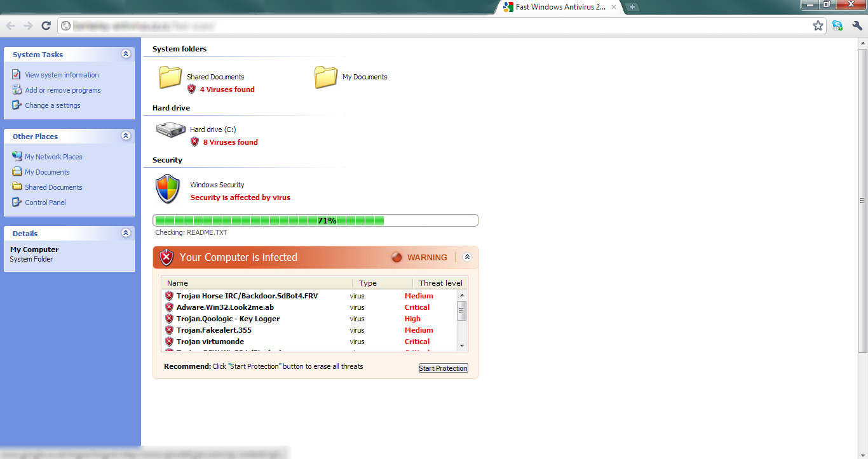Select the Fast Windows Antivirus tab
This screenshot has height=459, width=868.
click(x=559, y=7)
